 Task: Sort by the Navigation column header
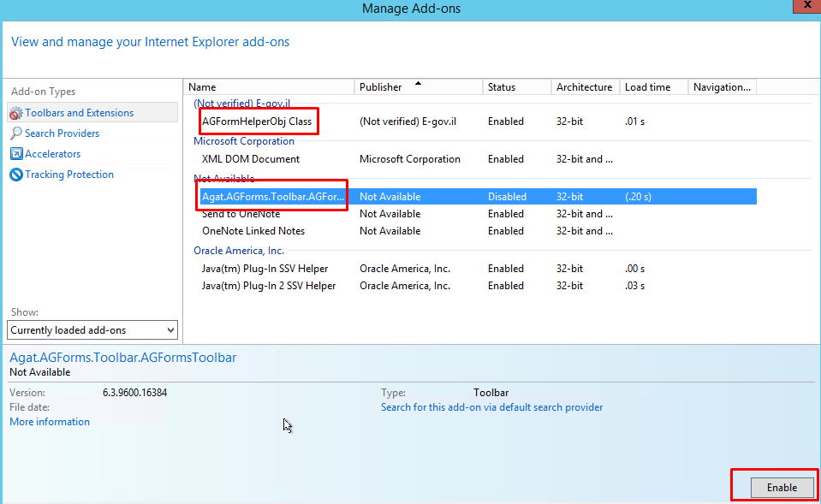pyautogui.click(x=722, y=87)
